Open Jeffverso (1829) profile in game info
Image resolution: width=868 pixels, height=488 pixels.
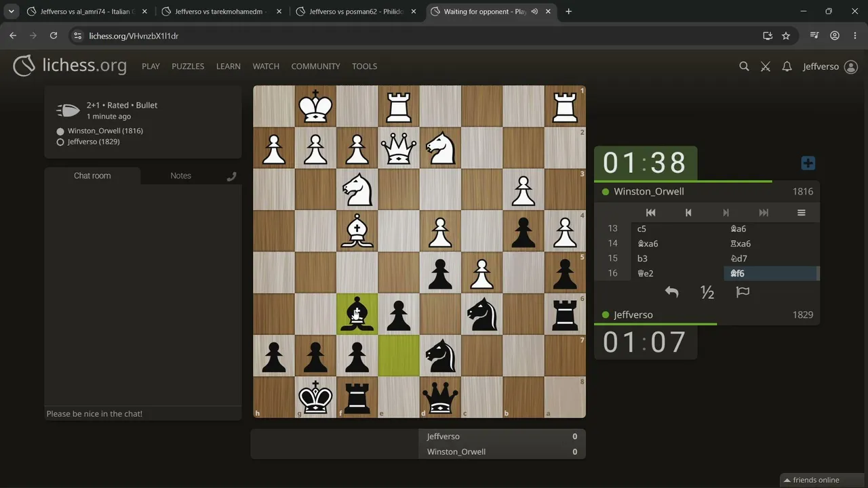[x=94, y=142]
